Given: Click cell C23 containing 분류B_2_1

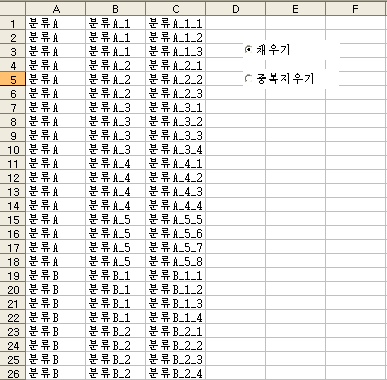Looking at the screenshot, I should [x=176, y=331].
